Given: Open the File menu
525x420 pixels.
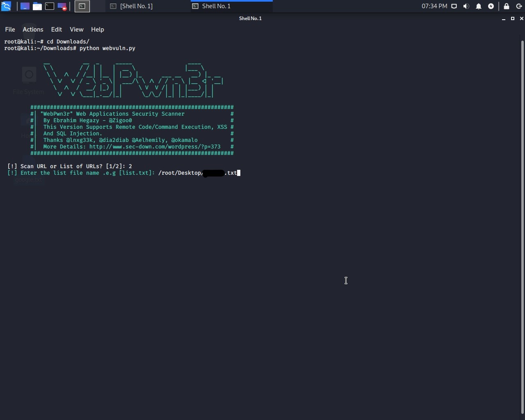Looking at the screenshot, I should click(x=10, y=30).
